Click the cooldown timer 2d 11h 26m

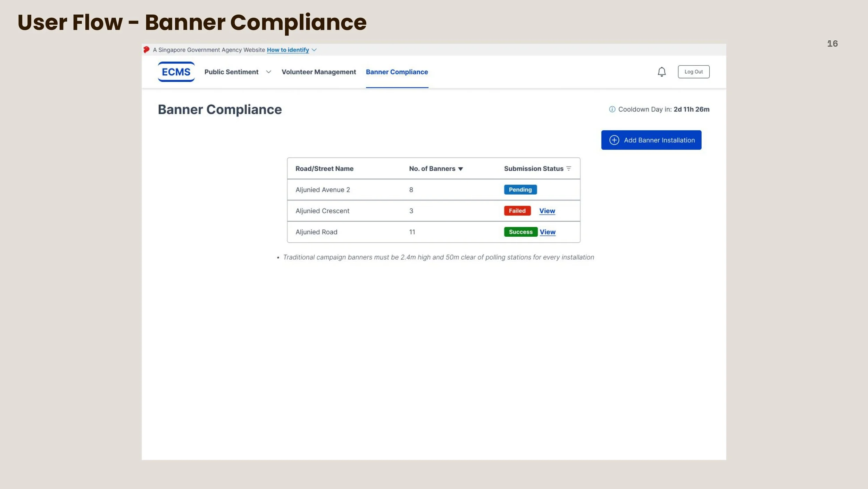click(x=691, y=109)
